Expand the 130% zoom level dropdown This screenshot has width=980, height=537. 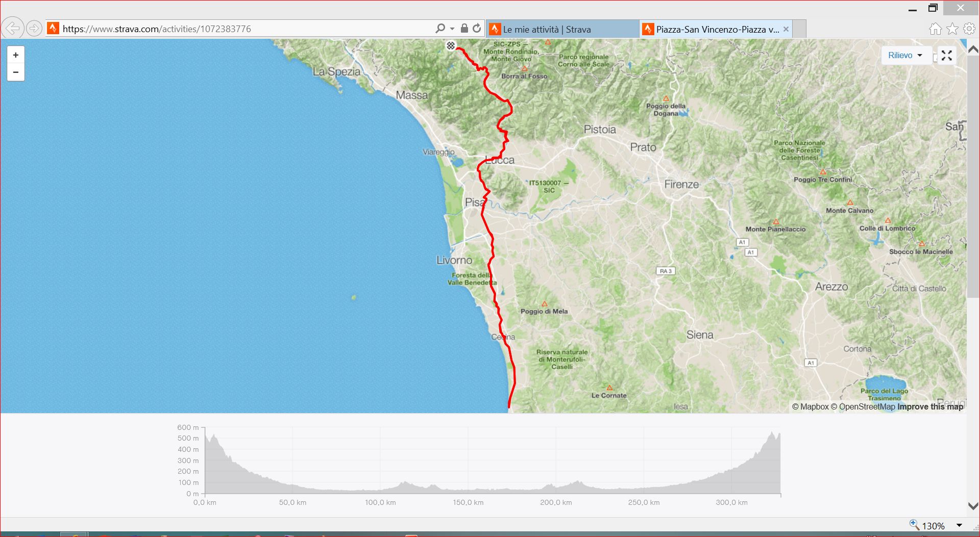[959, 526]
